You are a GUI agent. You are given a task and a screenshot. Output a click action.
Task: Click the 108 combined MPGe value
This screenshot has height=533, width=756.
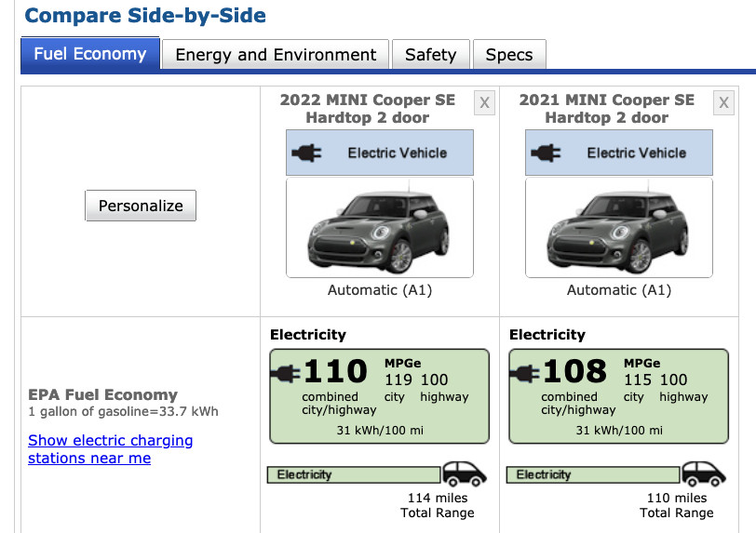(574, 371)
